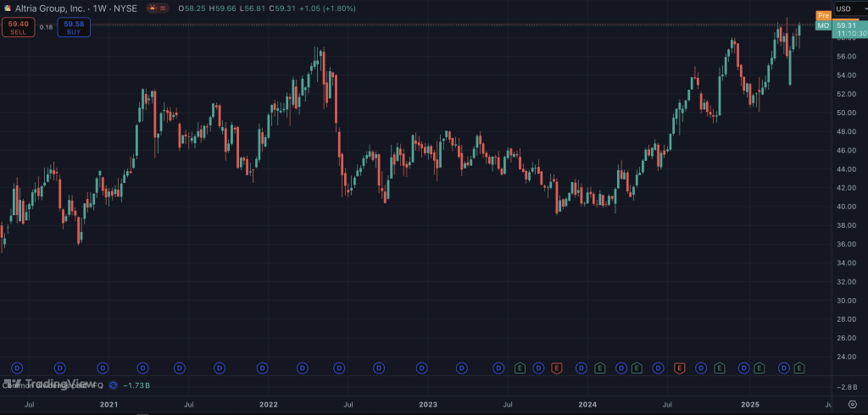Click the 50.00 price scale label
The height and width of the screenshot is (415, 868).
(845, 113)
